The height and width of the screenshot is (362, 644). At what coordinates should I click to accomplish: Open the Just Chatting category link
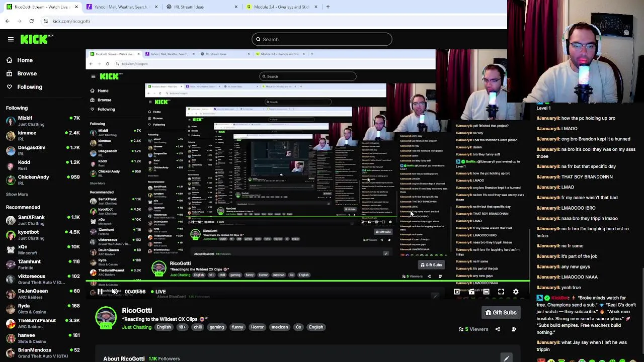coord(136,327)
